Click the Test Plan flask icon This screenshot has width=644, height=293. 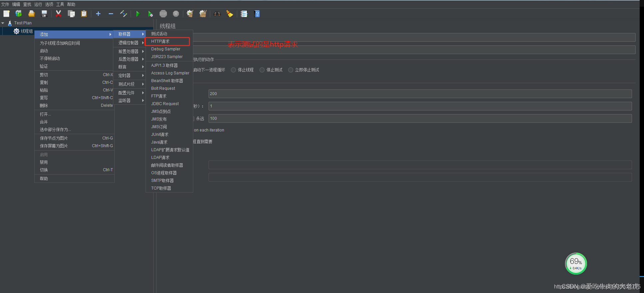(10, 23)
